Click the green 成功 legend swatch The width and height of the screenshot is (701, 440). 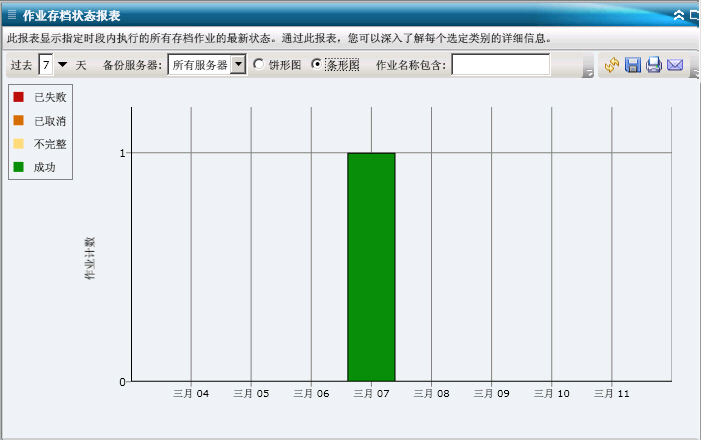[18, 167]
